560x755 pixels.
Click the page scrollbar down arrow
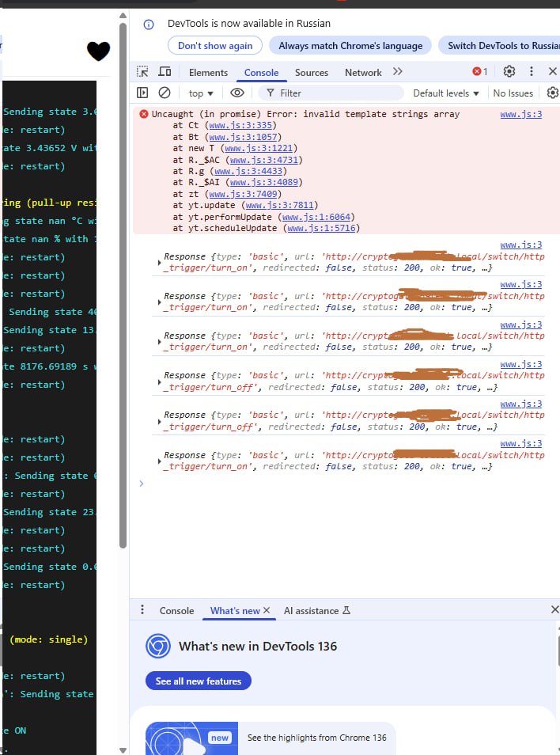[x=123, y=750]
